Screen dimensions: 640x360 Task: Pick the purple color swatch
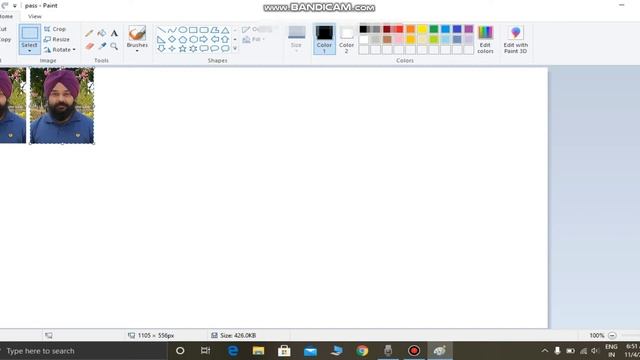coord(469,29)
